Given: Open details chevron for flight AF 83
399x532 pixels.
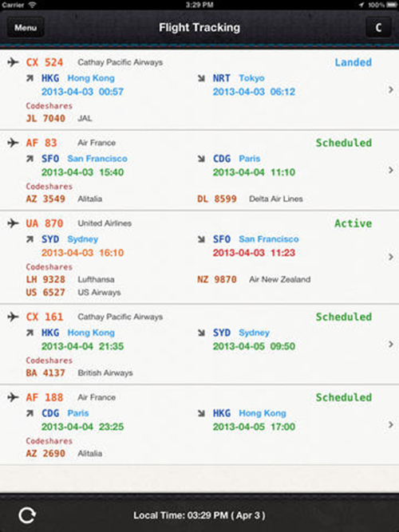Looking at the screenshot, I should click(x=391, y=170).
